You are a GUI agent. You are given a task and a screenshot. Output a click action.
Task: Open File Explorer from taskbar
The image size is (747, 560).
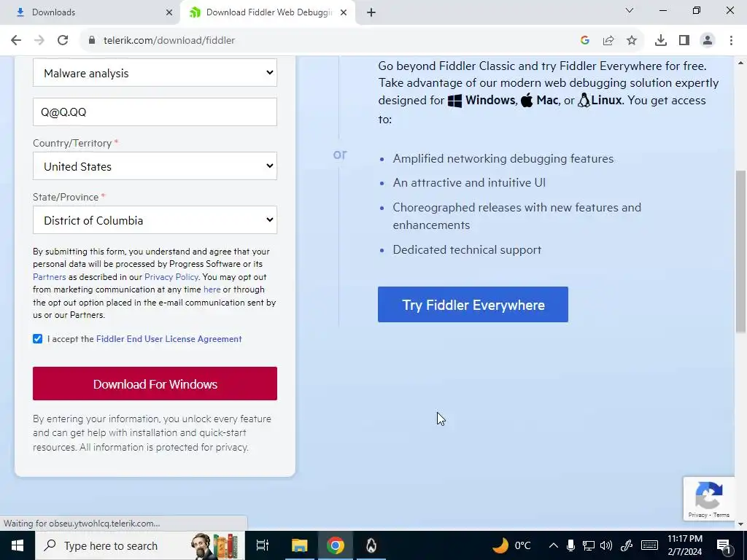point(300,545)
